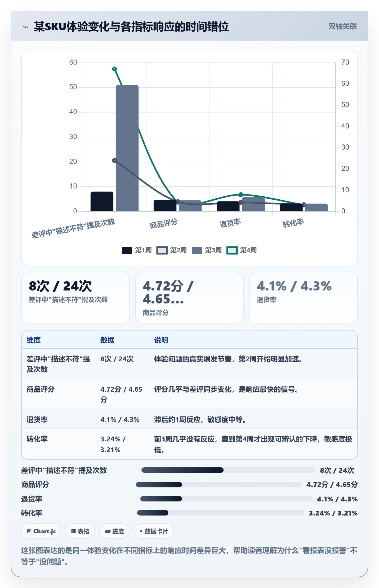Hide the 第4周 series via its legend label
Image resolution: width=379 pixels, height=588 pixels.
point(248,250)
